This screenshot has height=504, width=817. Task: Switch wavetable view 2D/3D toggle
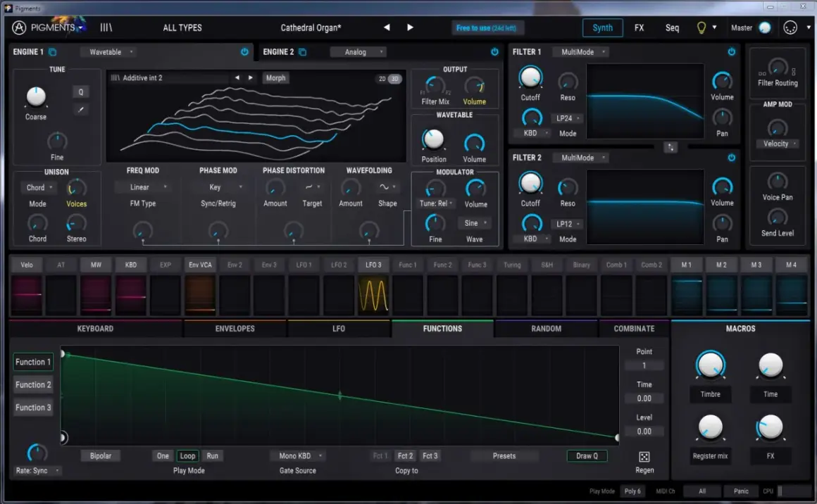point(388,79)
